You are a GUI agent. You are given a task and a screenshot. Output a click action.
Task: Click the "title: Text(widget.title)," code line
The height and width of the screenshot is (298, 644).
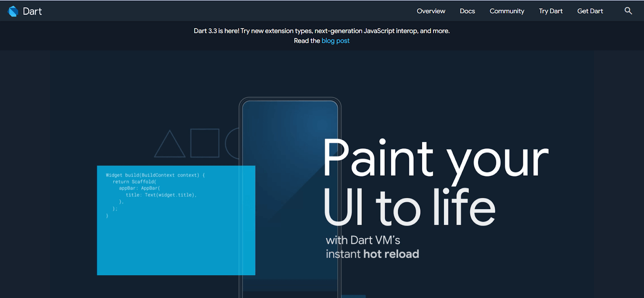click(161, 195)
